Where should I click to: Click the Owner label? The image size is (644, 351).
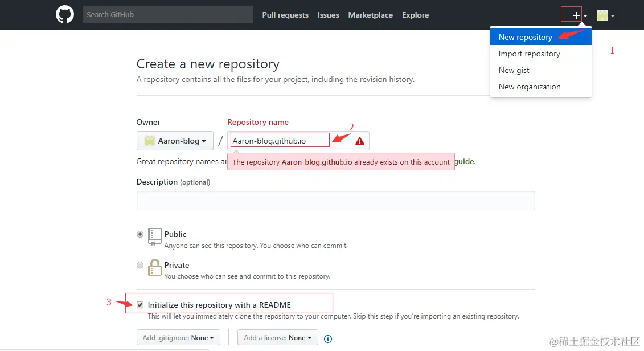[x=148, y=122]
